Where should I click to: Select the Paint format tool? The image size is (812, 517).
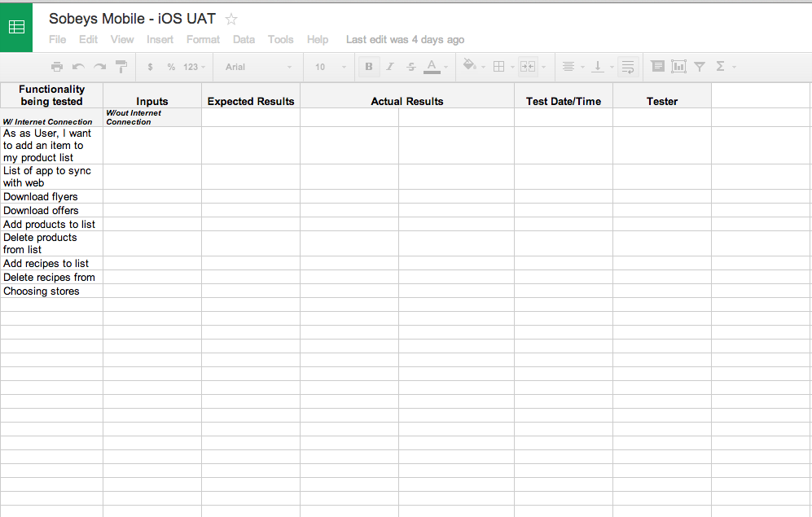point(121,67)
